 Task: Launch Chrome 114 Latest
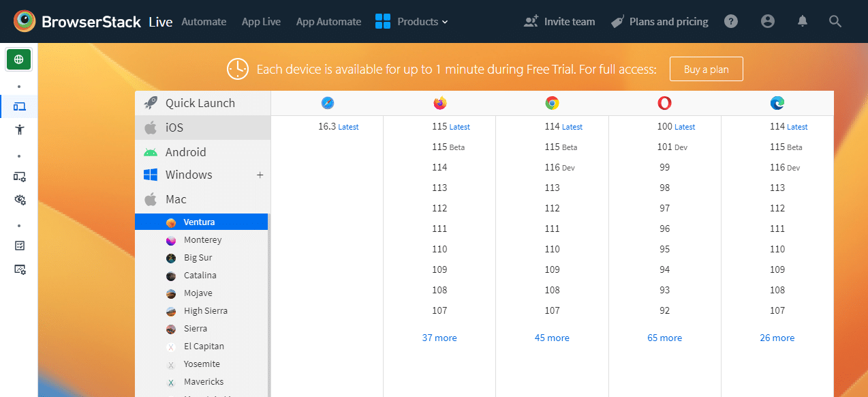[563, 126]
